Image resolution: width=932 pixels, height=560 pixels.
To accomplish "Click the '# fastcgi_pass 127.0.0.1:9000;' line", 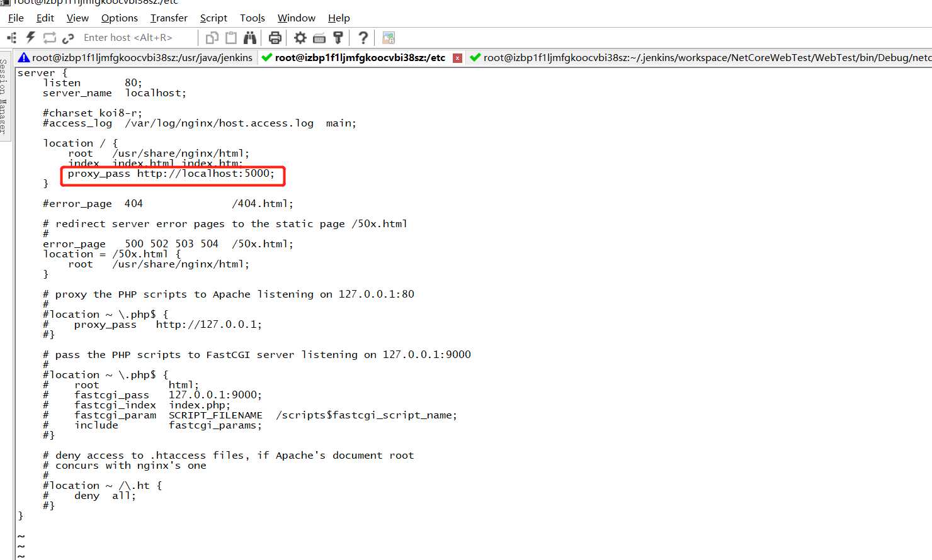I will point(152,395).
